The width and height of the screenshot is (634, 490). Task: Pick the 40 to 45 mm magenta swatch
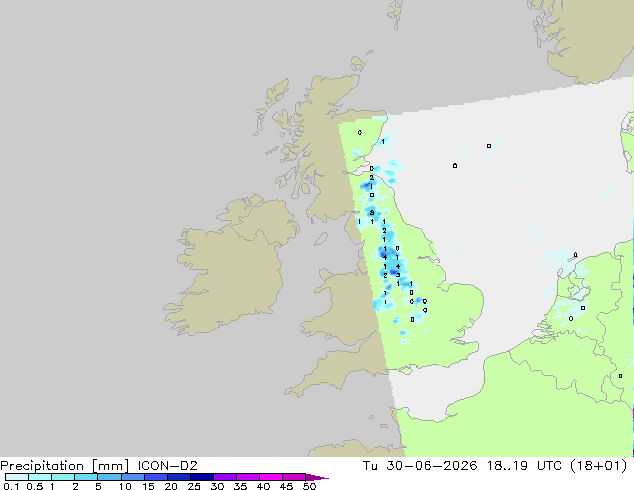pyautogui.click(x=271, y=477)
